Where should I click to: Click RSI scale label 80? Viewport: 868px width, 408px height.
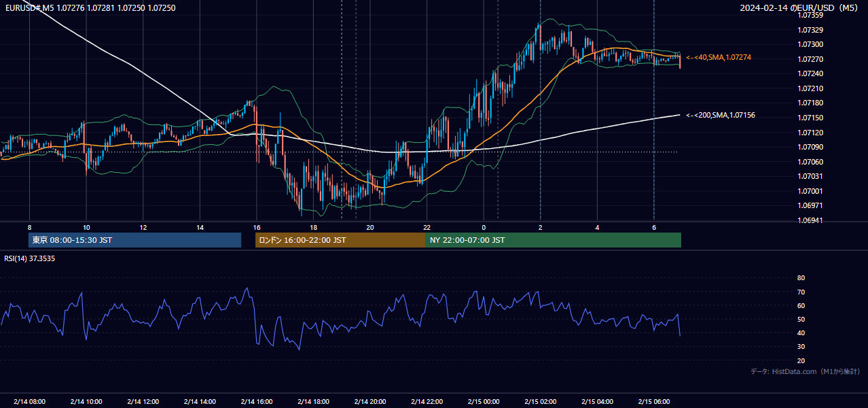coord(801,278)
